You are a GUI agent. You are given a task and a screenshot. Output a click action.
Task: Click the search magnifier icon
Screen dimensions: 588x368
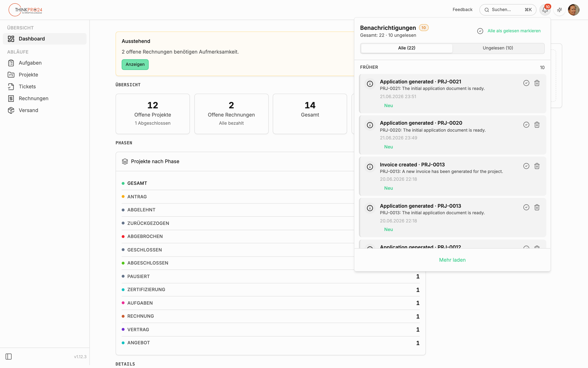(487, 10)
